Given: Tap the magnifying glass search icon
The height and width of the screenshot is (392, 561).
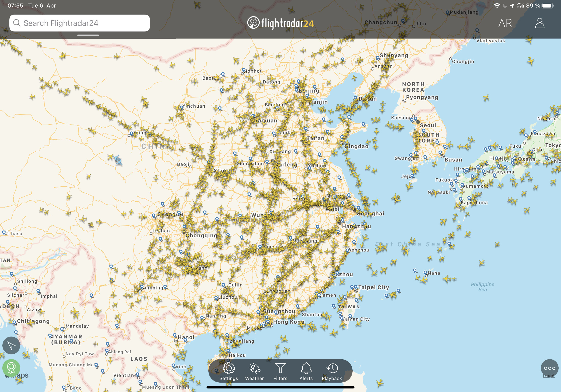Looking at the screenshot, I should [17, 23].
